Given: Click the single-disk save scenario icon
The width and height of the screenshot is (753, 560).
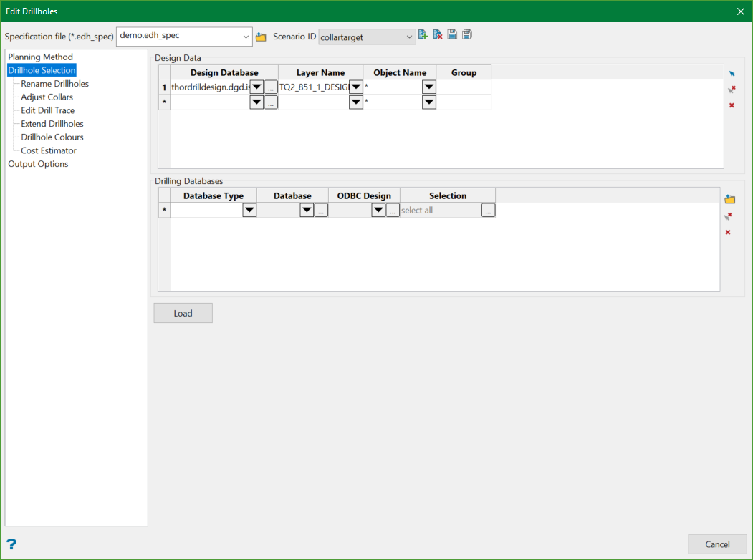Looking at the screenshot, I should (x=452, y=35).
